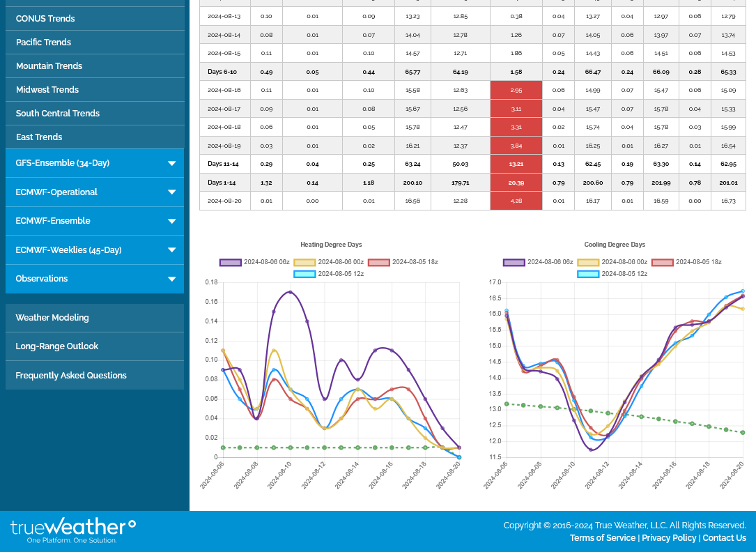Image resolution: width=756 pixels, height=552 pixels.
Task: Open Midwest Trends page
Action: click(x=47, y=90)
